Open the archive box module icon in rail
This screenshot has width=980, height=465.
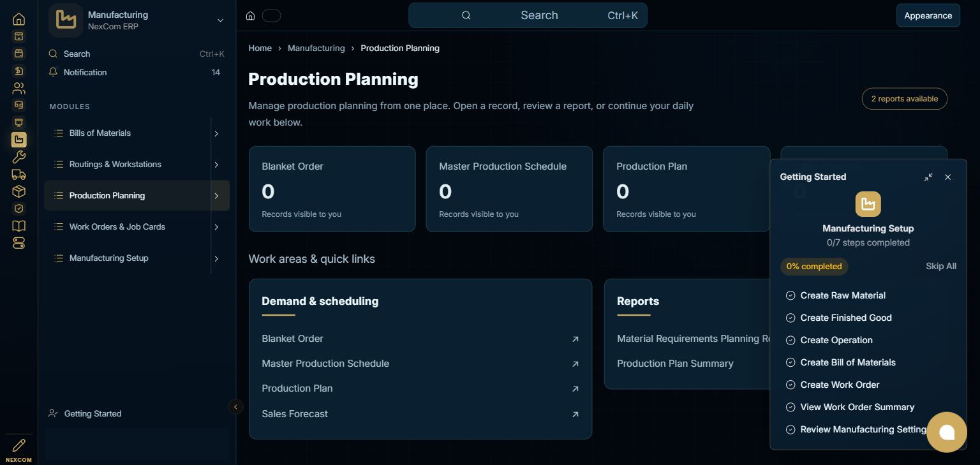pyautogui.click(x=19, y=36)
